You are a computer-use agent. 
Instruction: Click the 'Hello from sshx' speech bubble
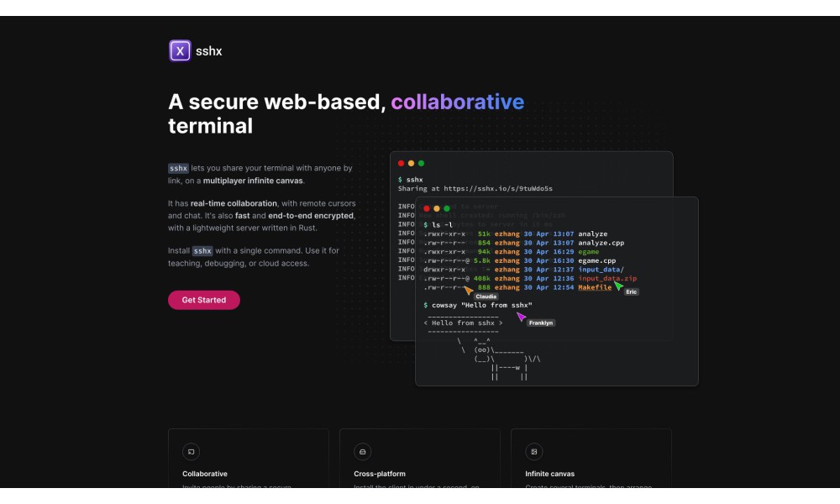point(464,323)
